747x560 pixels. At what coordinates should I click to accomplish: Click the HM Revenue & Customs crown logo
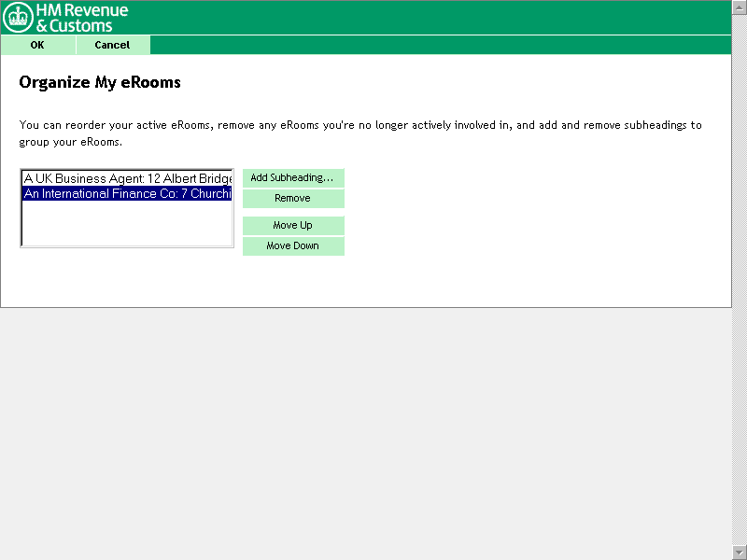pyautogui.click(x=18, y=18)
